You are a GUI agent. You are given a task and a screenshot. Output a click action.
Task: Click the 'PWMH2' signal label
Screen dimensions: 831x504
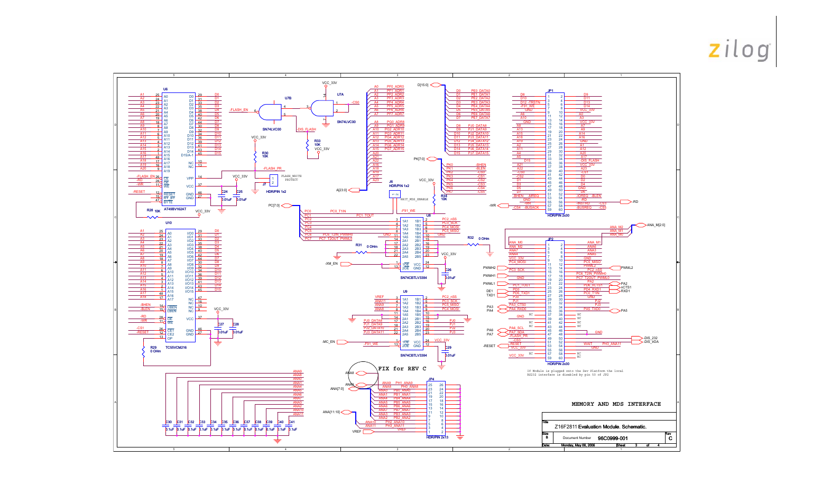[x=489, y=268]
